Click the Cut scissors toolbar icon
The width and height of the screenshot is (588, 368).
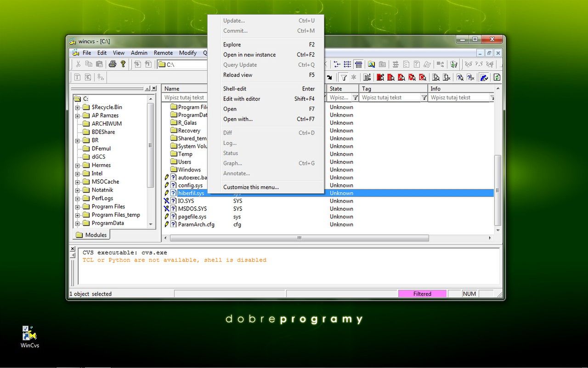pyautogui.click(x=78, y=64)
